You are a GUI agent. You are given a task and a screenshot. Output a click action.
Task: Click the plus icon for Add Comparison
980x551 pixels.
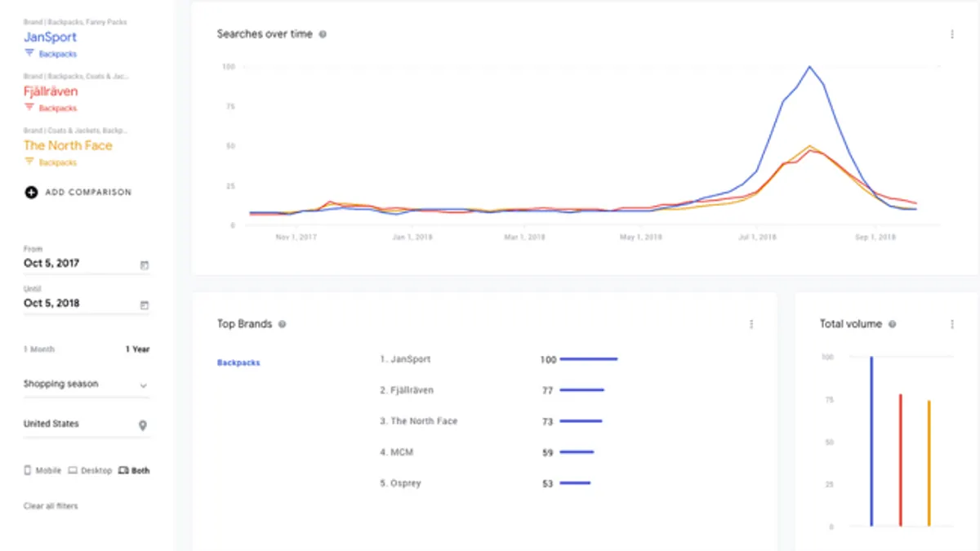click(x=31, y=193)
